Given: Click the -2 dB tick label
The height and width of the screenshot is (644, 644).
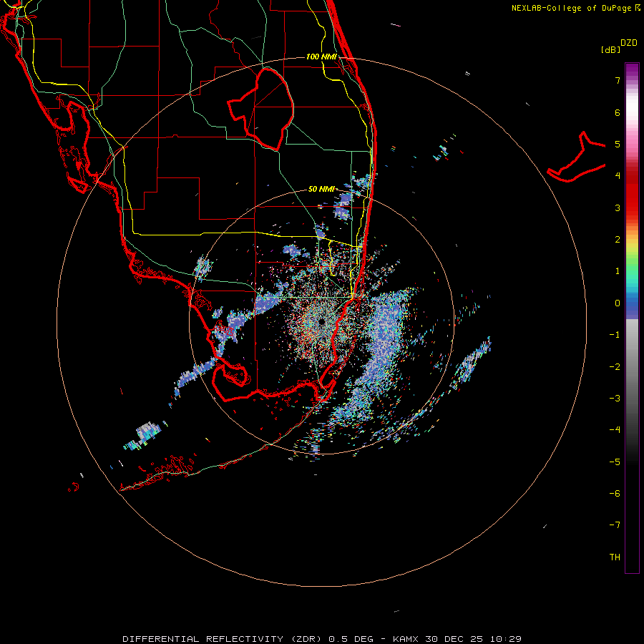Looking at the screenshot, I should (615, 366).
